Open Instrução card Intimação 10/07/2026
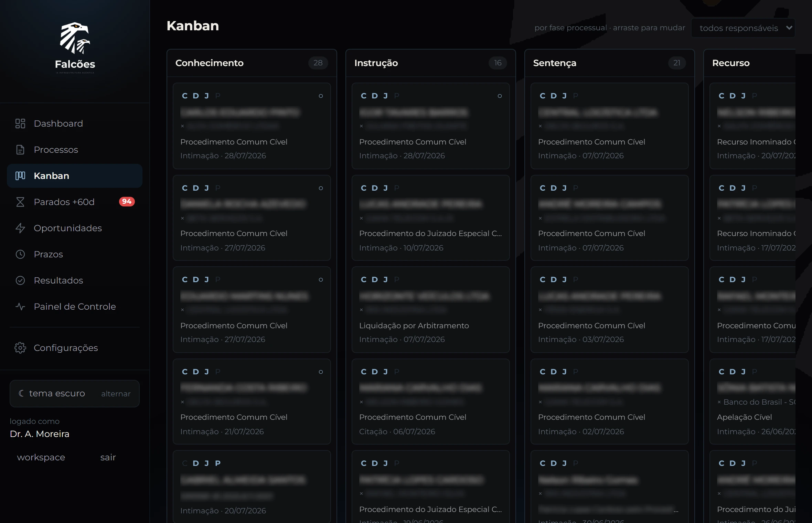The image size is (812, 523). [x=431, y=218]
